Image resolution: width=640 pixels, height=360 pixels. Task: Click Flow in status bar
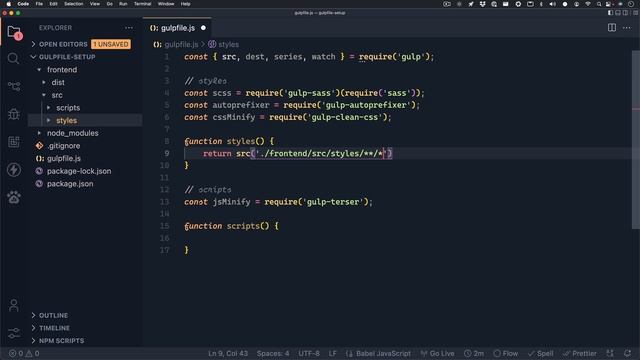click(x=506, y=353)
